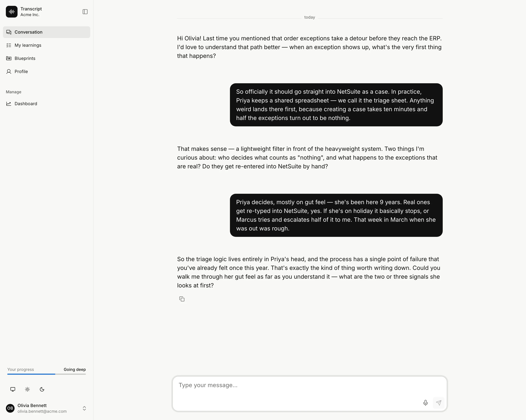Screen dimensions: 526x420
Task: Click the Blueprints icon in sidebar
Action: pos(9,58)
